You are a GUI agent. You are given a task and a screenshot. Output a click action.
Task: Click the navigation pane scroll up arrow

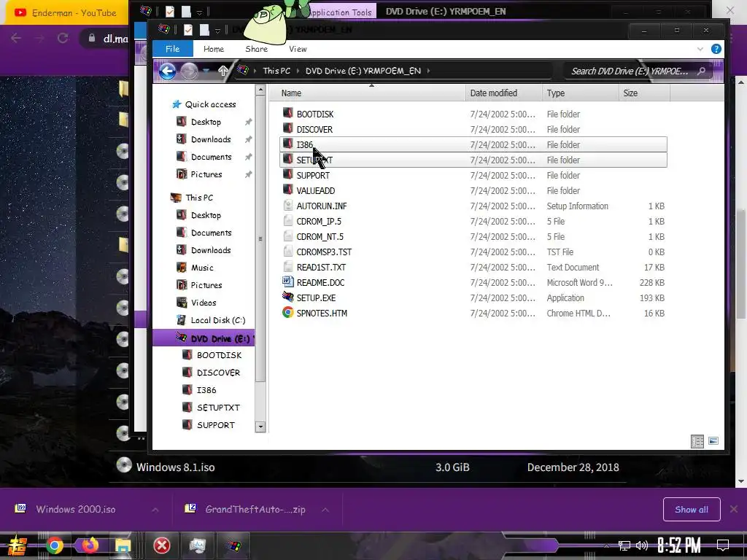pos(260,90)
